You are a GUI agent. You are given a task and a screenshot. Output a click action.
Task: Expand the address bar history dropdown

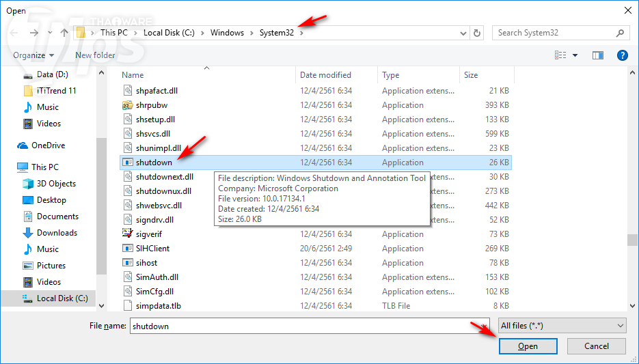[x=463, y=33]
